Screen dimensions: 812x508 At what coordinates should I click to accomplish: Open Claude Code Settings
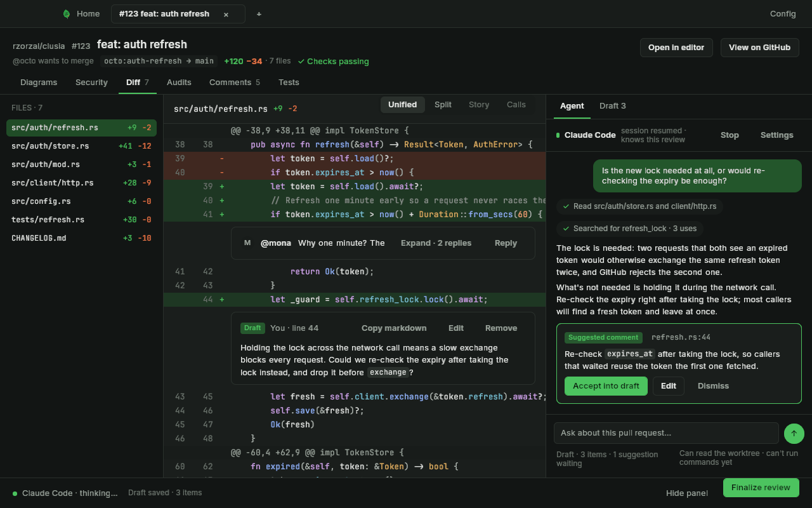click(776, 135)
